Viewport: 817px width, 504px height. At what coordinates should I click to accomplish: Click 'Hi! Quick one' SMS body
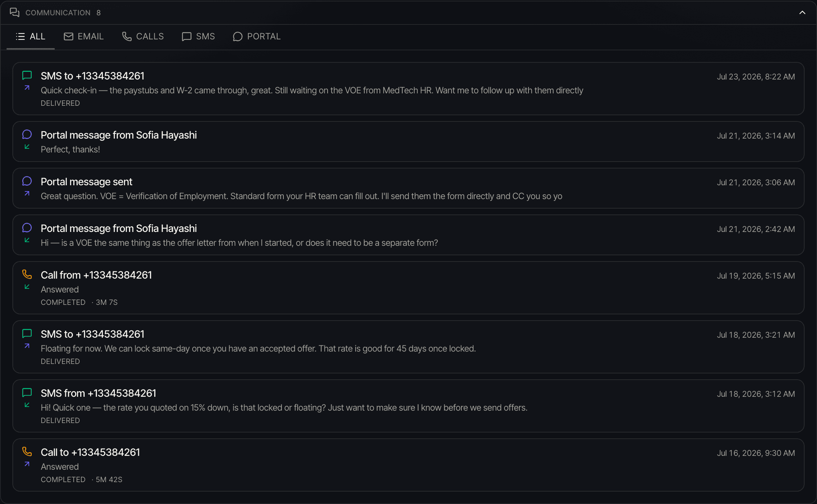click(x=284, y=408)
